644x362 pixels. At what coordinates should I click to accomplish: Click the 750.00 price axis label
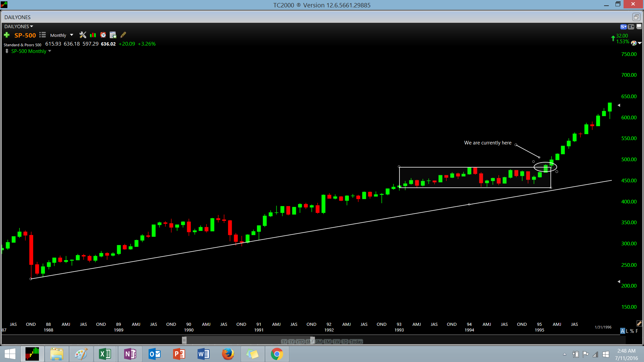click(x=629, y=54)
